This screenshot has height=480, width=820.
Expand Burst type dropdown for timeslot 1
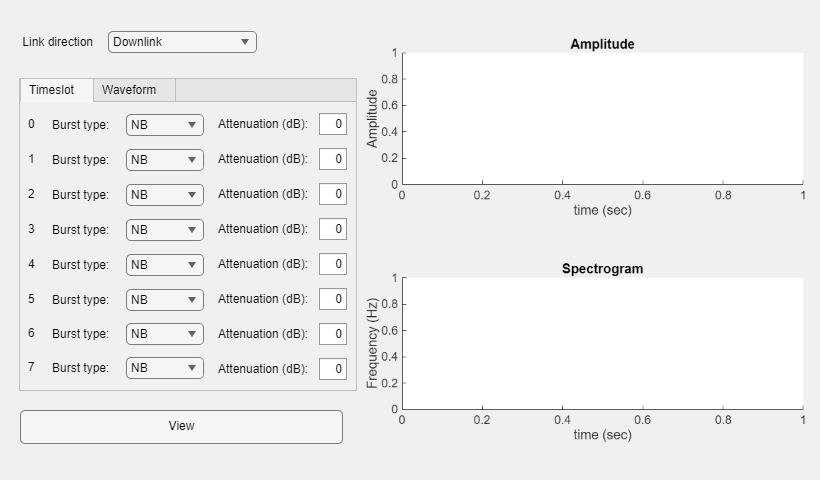pyautogui.click(x=165, y=159)
